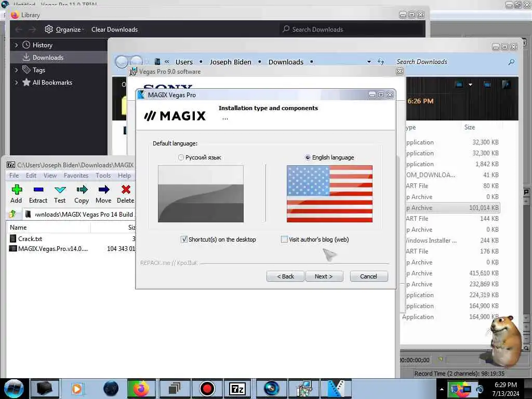Image resolution: width=532 pixels, height=399 pixels.
Task: Click the Windows Installer file row
Action: 453,240
